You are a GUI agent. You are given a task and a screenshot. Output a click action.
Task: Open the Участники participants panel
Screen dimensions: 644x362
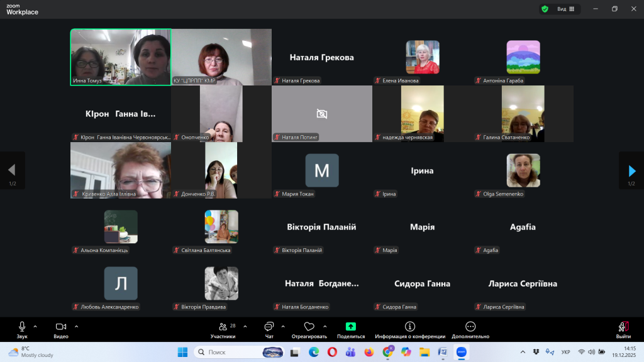tap(223, 327)
